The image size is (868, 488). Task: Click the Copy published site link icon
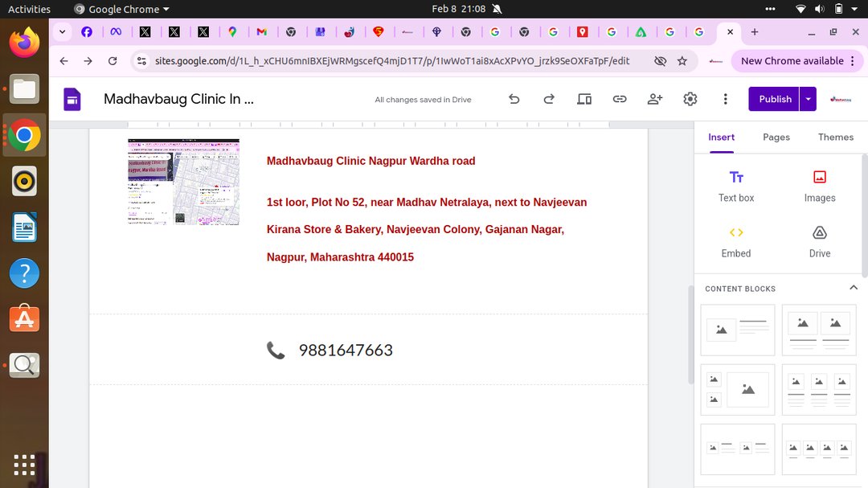coord(620,99)
